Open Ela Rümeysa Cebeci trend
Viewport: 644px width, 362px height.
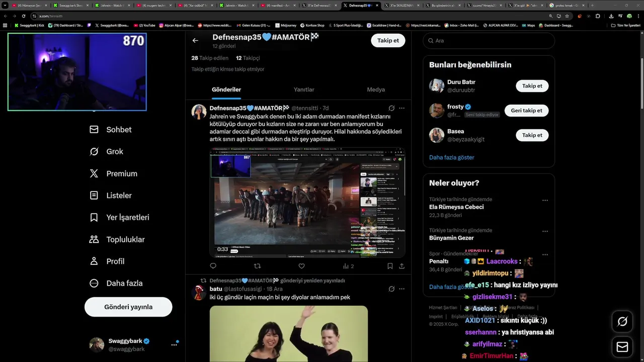[x=456, y=207]
